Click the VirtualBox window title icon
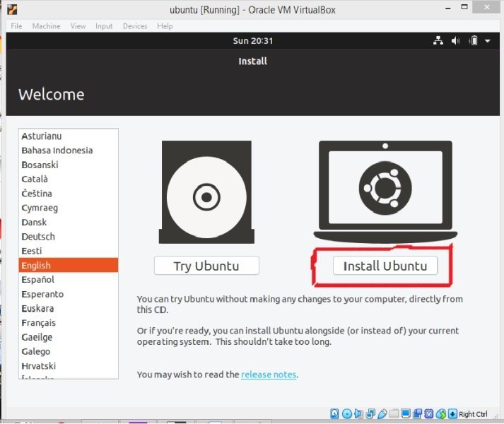The width and height of the screenshot is (504, 424). [x=12, y=9]
